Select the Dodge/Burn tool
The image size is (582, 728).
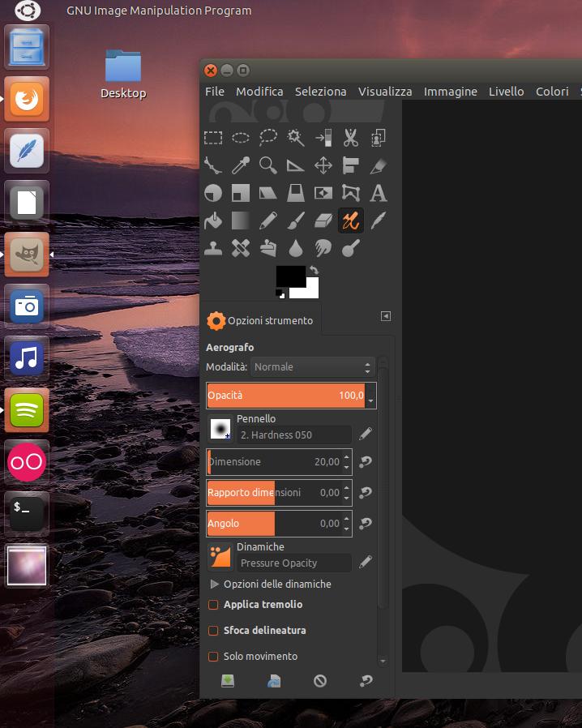(x=351, y=248)
